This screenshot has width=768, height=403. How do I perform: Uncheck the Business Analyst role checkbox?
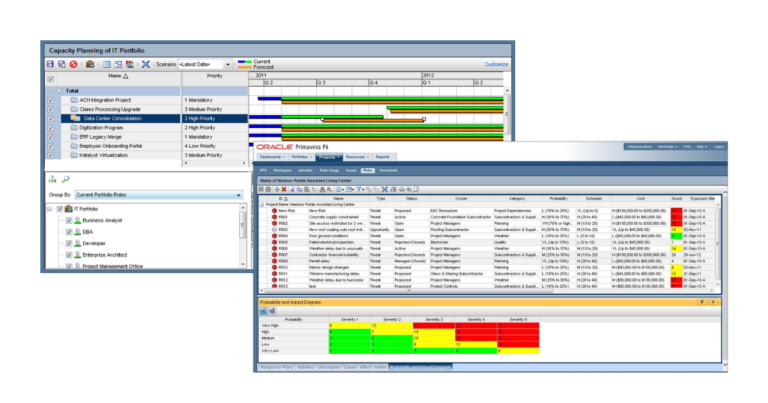(69, 220)
